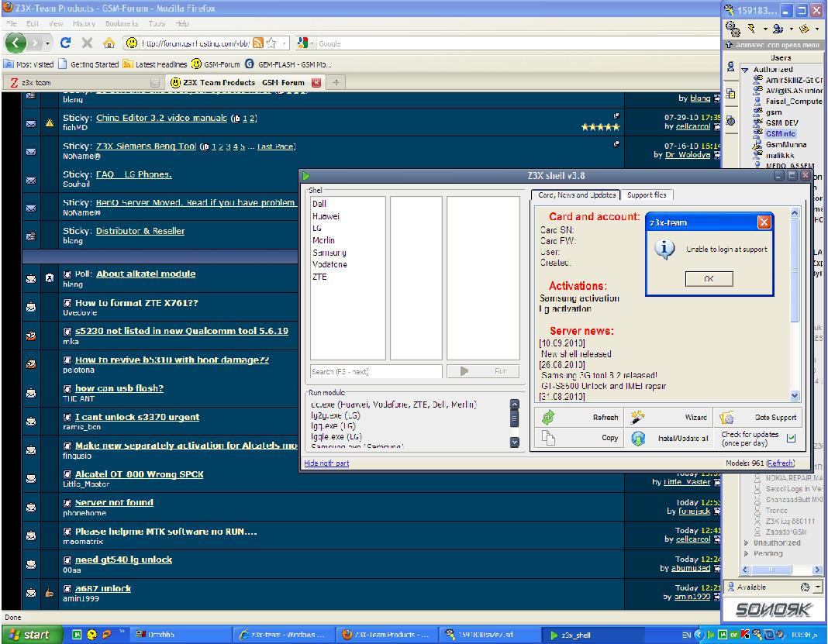Select the Card, News and Updates tab
Image resolution: width=828 pixels, height=644 pixels.
576,195
